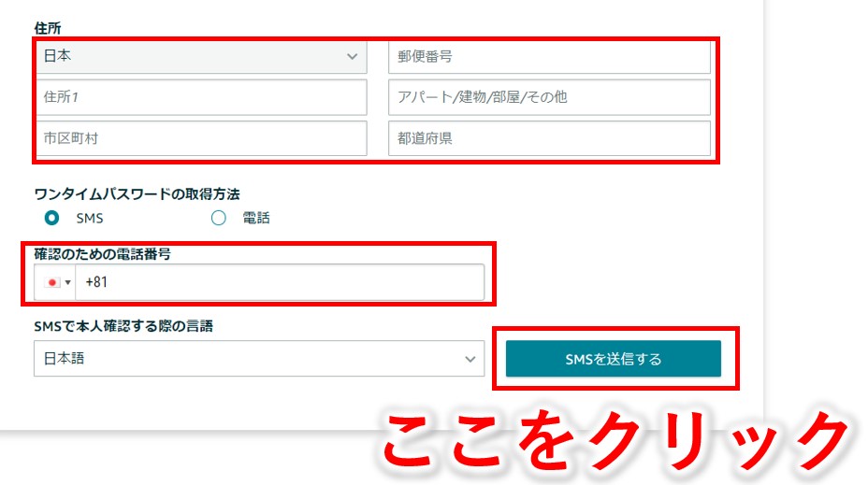
Task: Click the SMSを送信する button
Action: coord(614,359)
